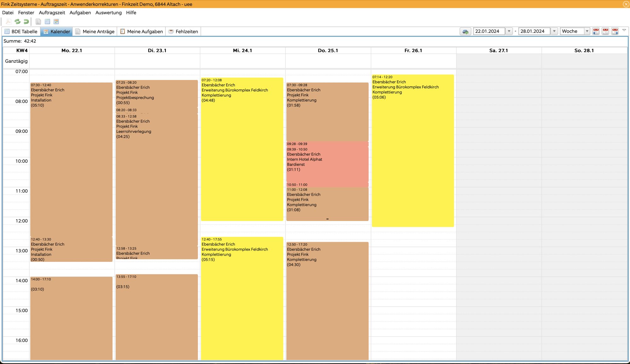Open the end date picker dropdown
This screenshot has width=630, height=364.
[554, 31]
